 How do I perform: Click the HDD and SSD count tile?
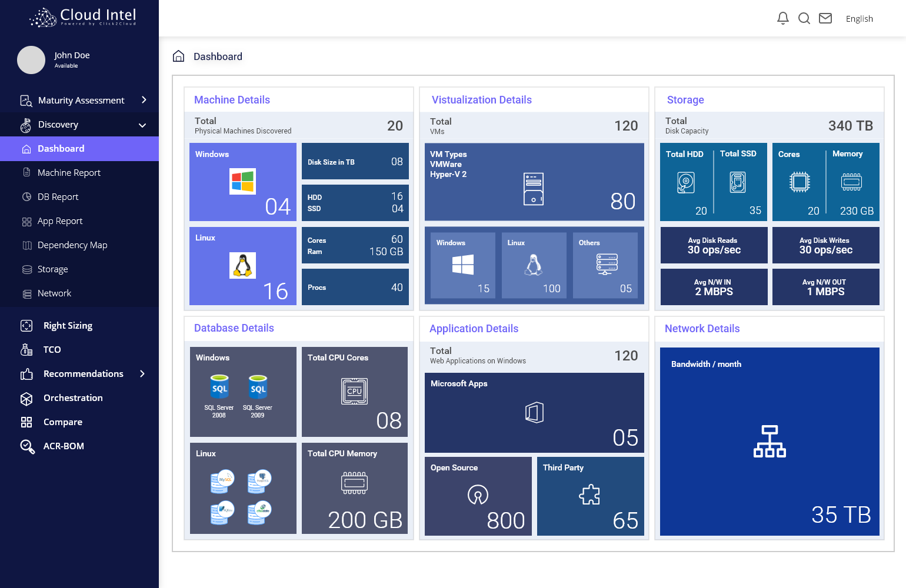[x=355, y=203]
